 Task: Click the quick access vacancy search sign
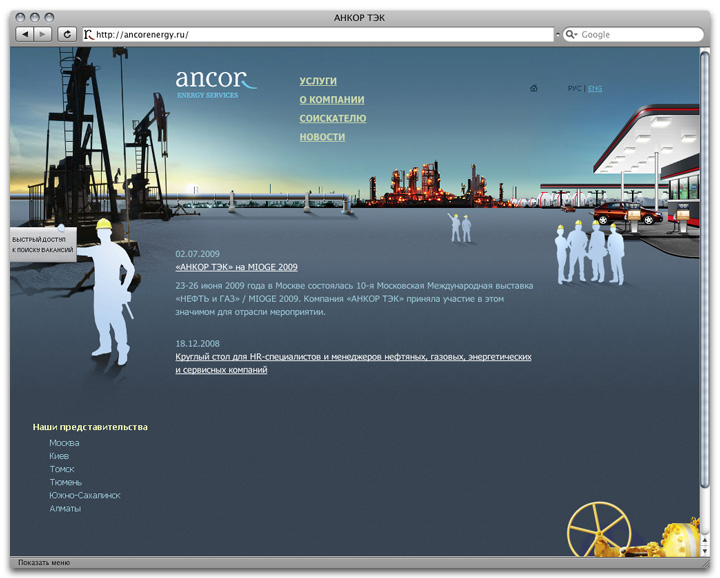coord(42,245)
